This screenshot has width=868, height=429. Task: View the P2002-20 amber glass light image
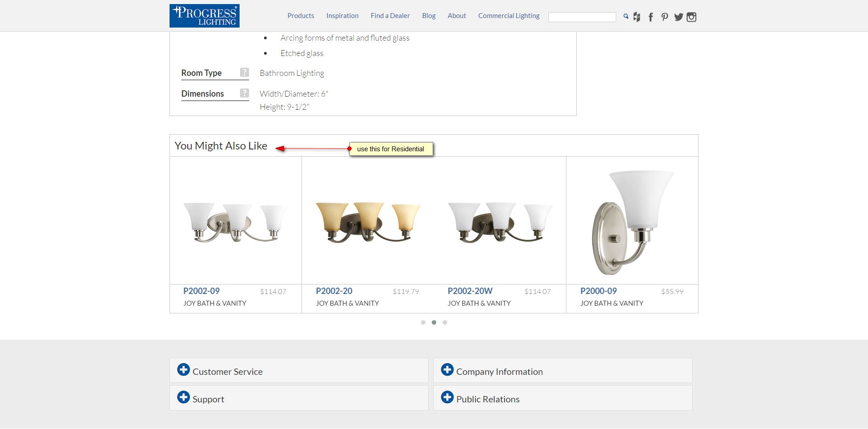(x=368, y=222)
